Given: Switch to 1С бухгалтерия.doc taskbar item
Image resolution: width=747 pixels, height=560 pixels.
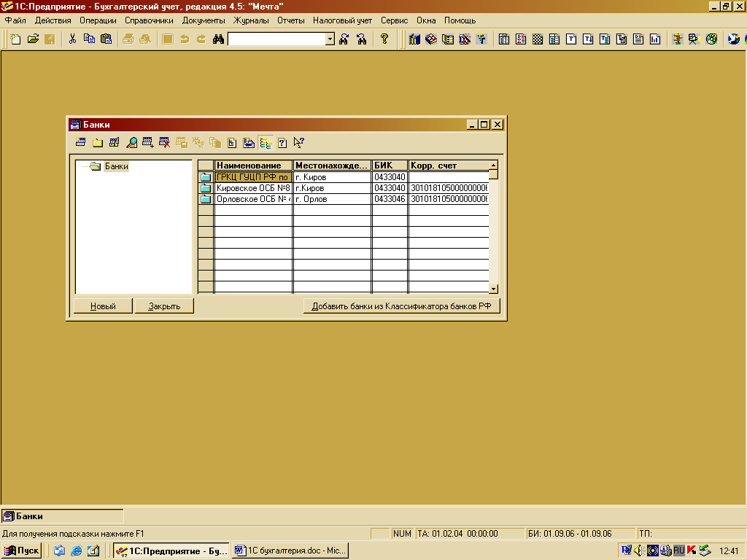Looking at the screenshot, I should click(x=290, y=551).
